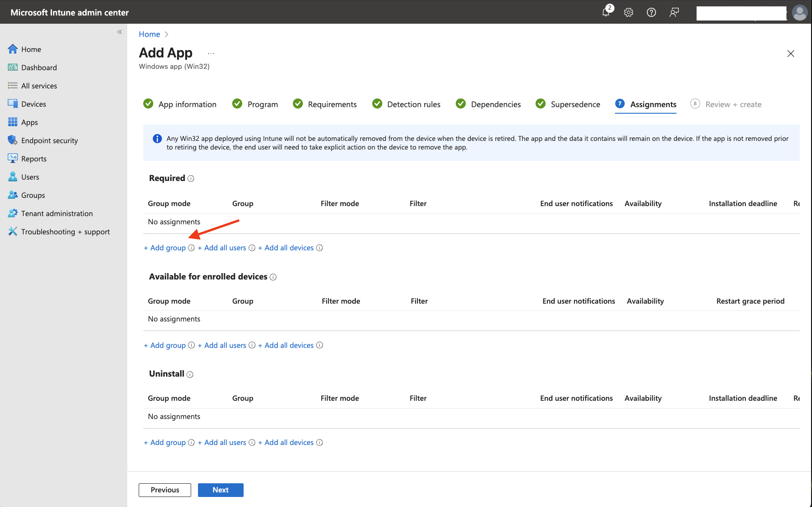
Task: Open Groups in the left navigation
Action: click(32, 195)
